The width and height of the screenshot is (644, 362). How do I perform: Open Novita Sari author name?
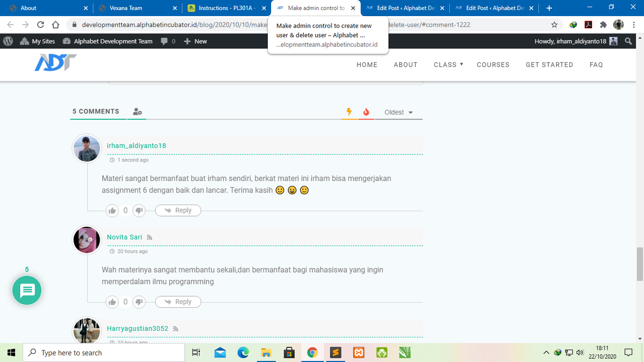[x=124, y=237]
